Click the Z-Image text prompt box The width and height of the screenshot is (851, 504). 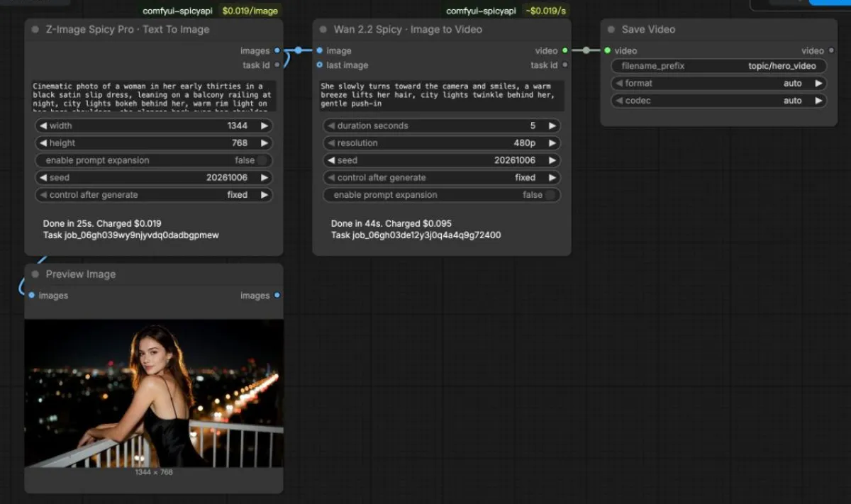153,96
